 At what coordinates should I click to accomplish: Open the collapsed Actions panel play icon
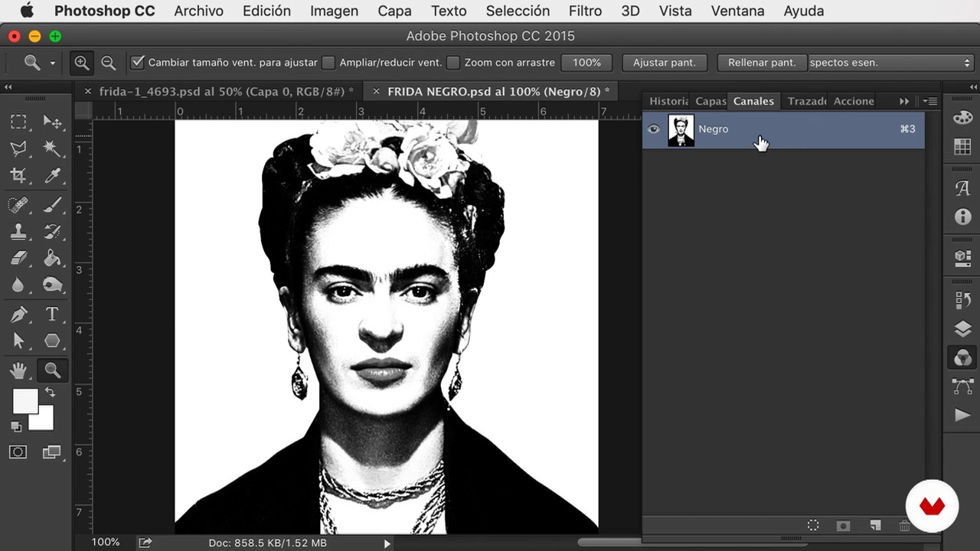click(962, 416)
